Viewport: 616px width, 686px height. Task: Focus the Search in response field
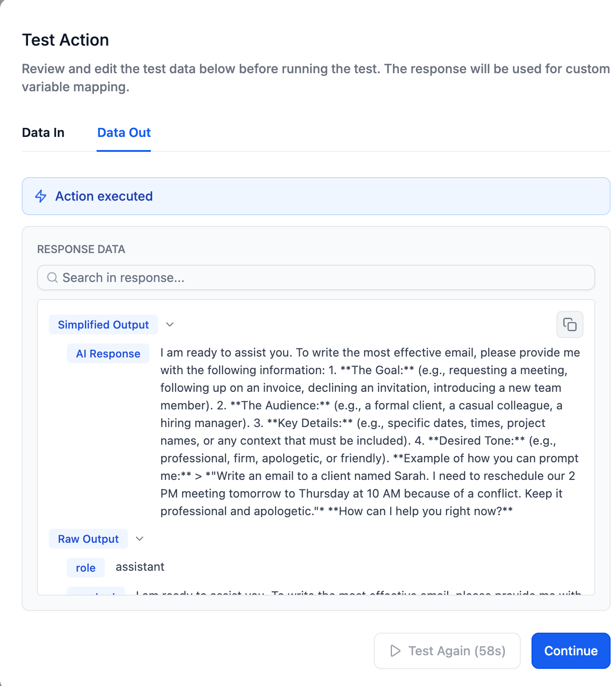click(316, 277)
